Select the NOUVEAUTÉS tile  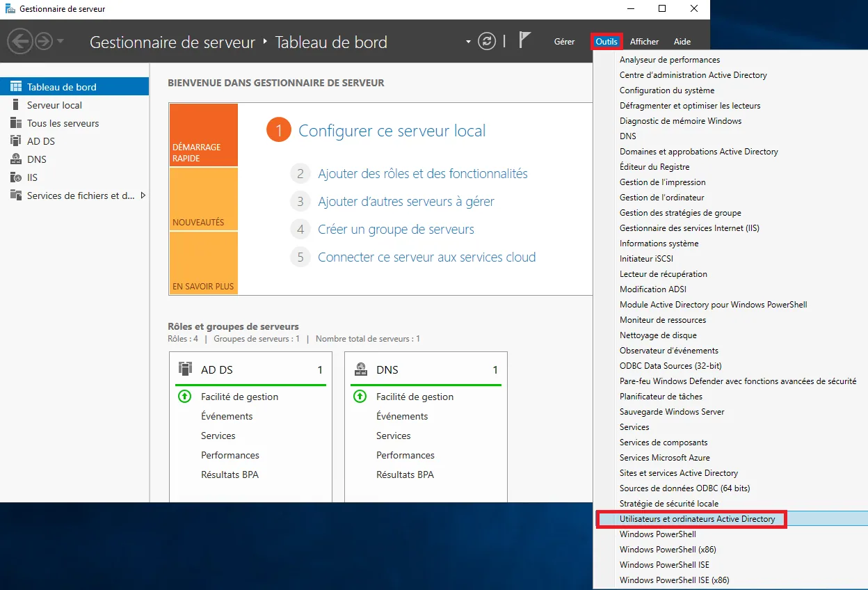pos(203,199)
